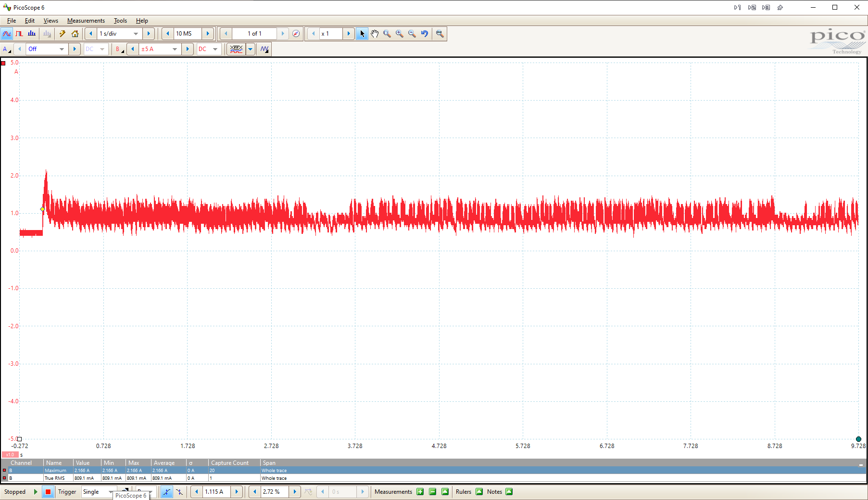Increase the zoom factor right of x 1
Viewport: 868px width, 500px height.
349,34
